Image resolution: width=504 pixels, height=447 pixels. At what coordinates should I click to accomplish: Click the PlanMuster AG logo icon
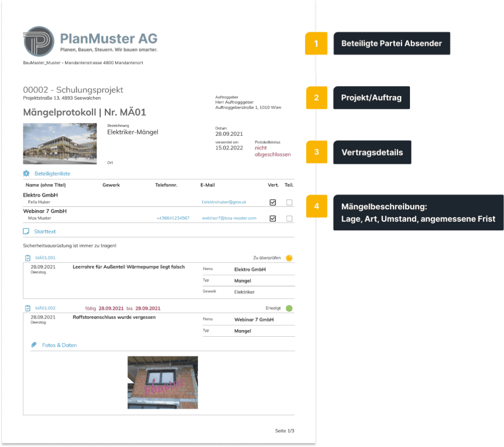pos(39,42)
